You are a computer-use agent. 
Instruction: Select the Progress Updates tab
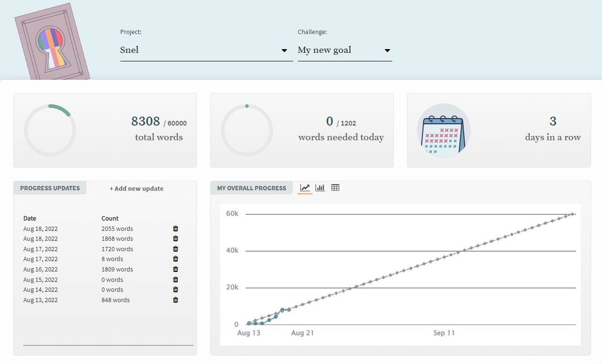point(50,188)
